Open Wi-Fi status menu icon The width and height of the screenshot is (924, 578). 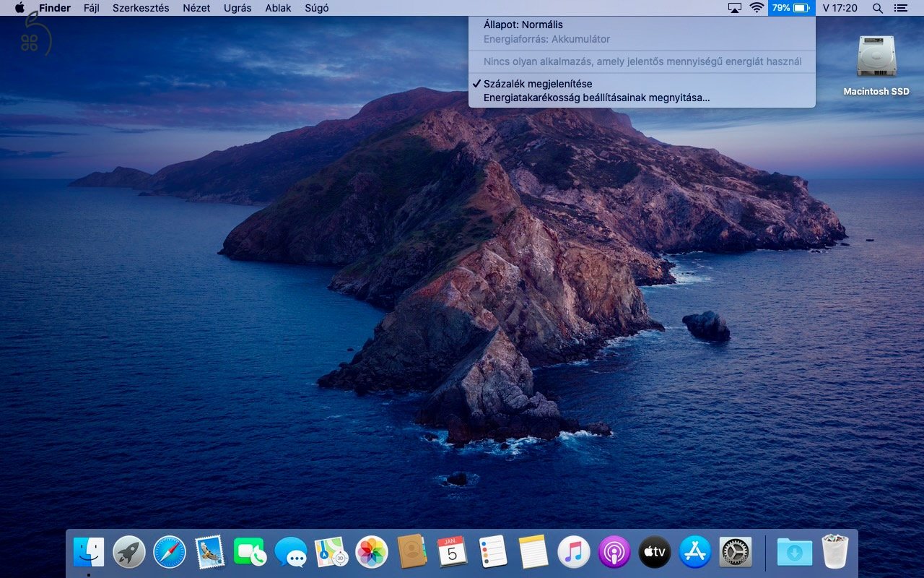757,8
